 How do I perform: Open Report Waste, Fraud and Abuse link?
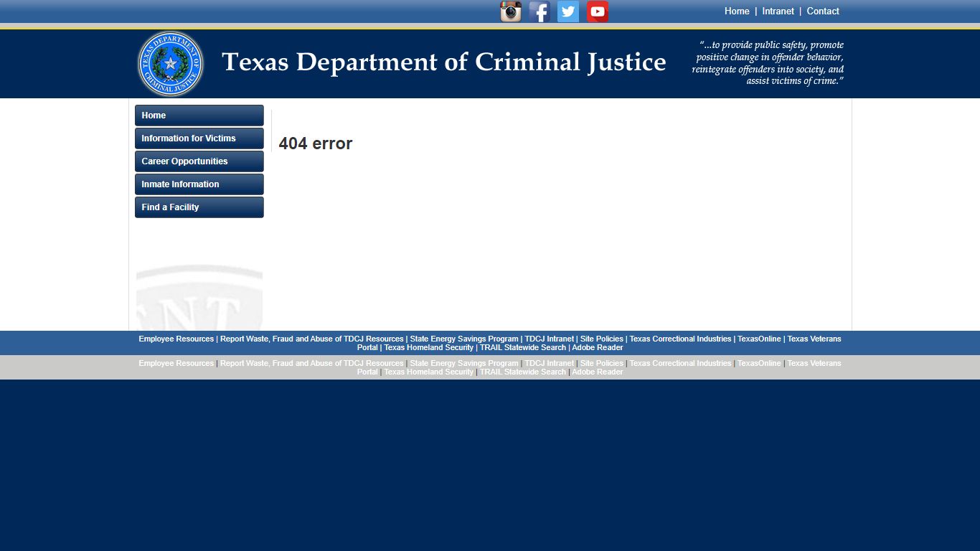[311, 339]
